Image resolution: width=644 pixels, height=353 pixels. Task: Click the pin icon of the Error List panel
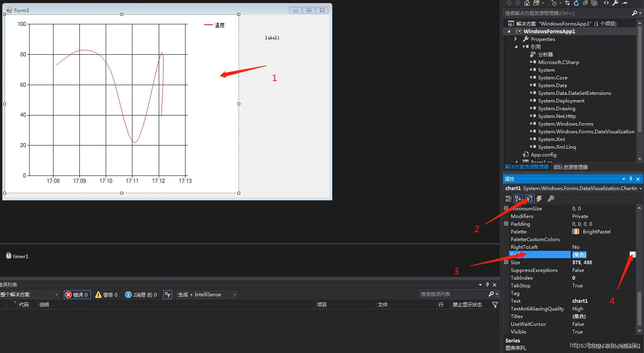coord(487,285)
